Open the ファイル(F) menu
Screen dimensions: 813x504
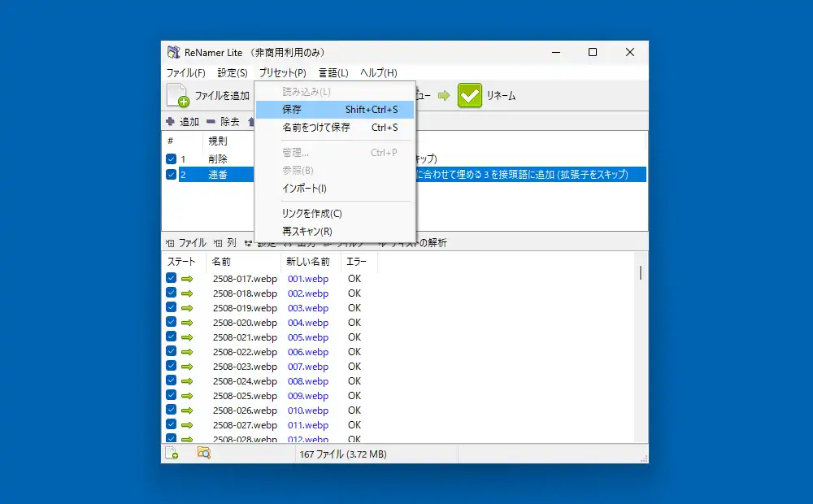(185, 73)
